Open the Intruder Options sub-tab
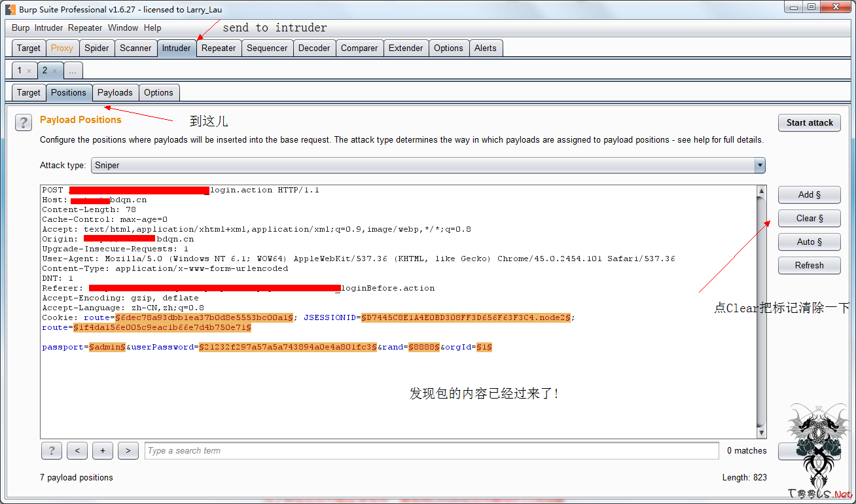The height and width of the screenshot is (504, 856). pyautogui.click(x=158, y=92)
